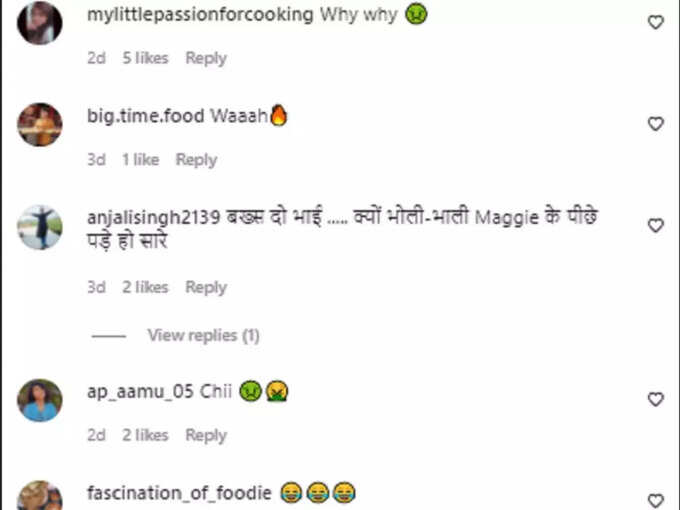Reply to ap_aamu_05's Chii comment
680x510 pixels.
[206, 435]
